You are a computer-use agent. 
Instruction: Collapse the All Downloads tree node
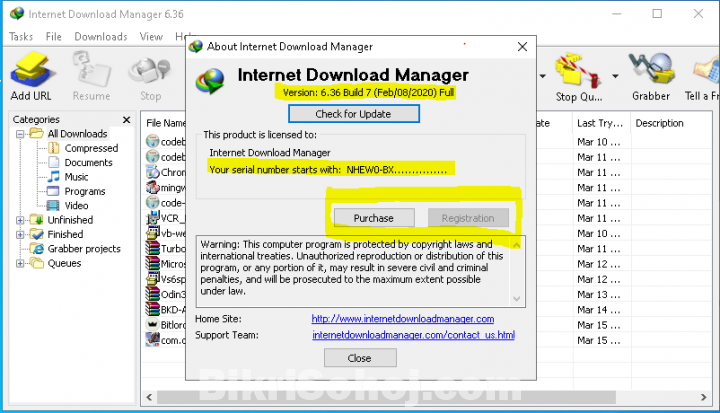click(x=20, y=134)
